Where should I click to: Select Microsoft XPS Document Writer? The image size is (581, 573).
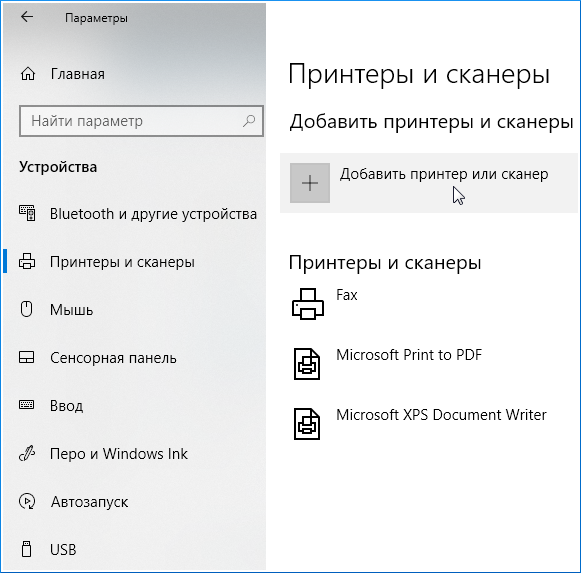(441, 415)
